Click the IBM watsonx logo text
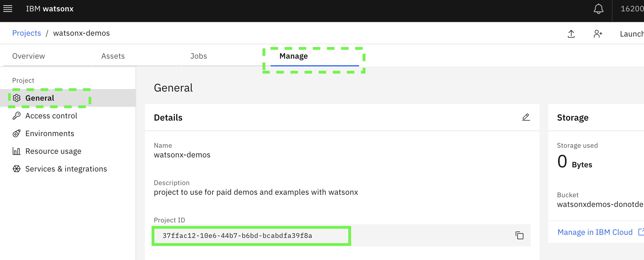Viewport: 644px width, 260px height. pyautogui.click(x=50, y=9)
